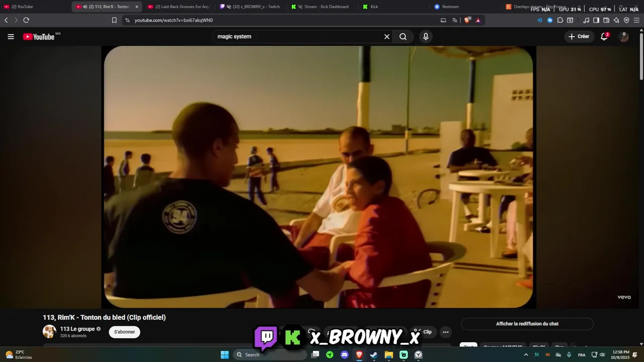This screenshot has height=362, width=644.
Task: Switch to the Restream tab
Action: pos(466,7)
